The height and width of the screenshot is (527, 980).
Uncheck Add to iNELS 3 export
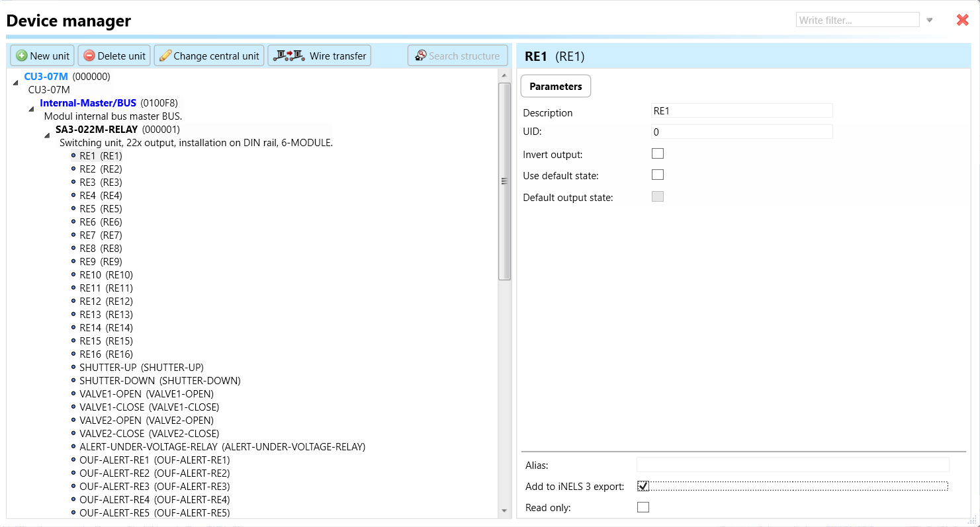[x=643, y=486]
